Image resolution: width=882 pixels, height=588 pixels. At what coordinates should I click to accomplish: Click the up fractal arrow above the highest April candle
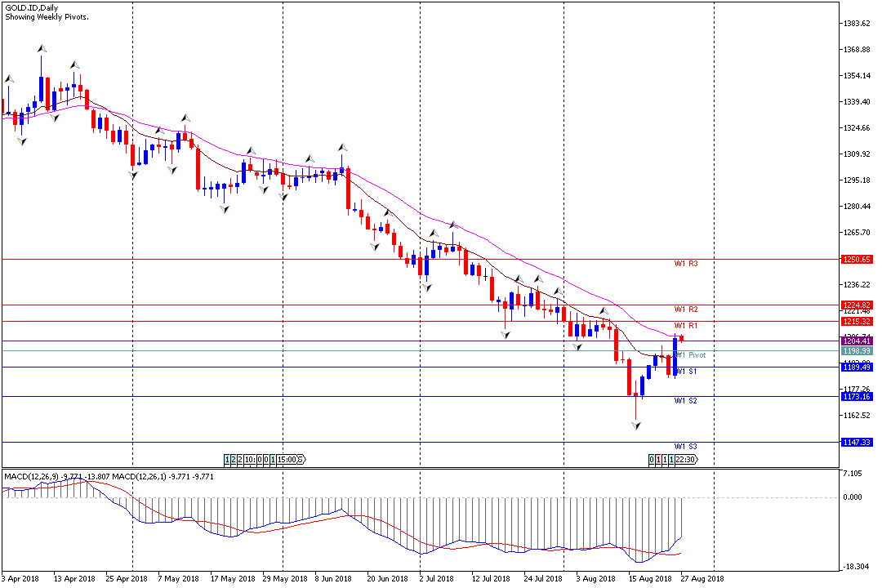(x=41, y=49)
